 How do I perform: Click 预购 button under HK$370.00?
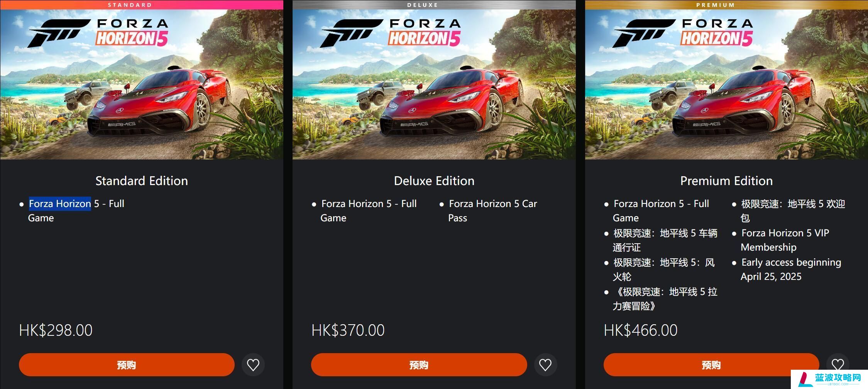[419, 365]
